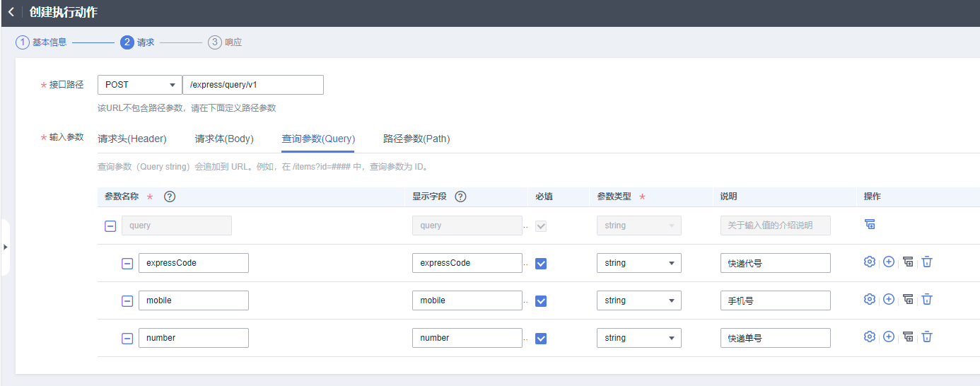Click the disabled query name field
The width and height of the screenshot is (980, 386).
[x=177, y=226]
